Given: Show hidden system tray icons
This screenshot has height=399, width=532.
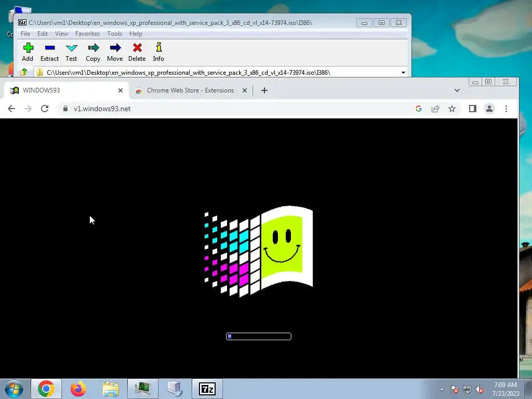Looking at the screenshot, I should click(442, 389).
